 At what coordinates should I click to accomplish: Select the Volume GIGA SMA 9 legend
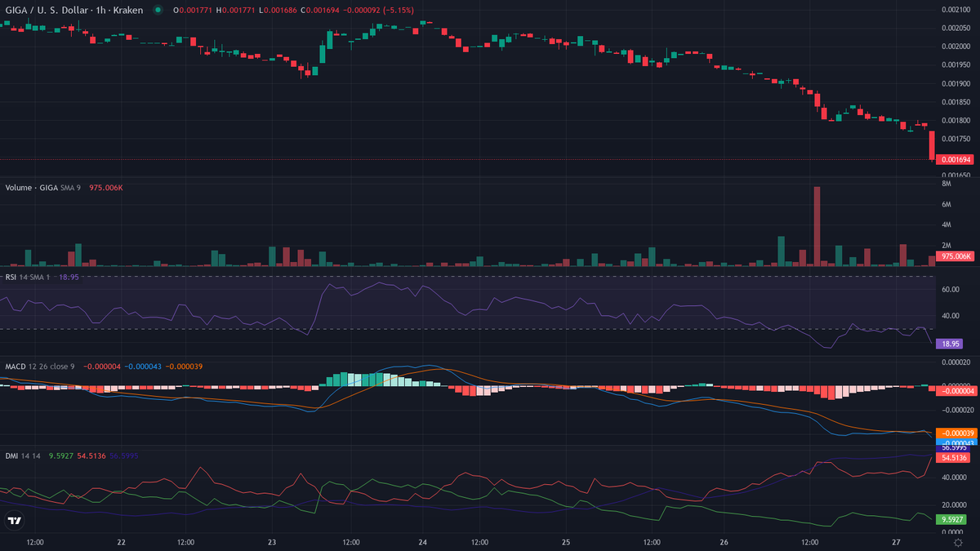click(45, 188)
